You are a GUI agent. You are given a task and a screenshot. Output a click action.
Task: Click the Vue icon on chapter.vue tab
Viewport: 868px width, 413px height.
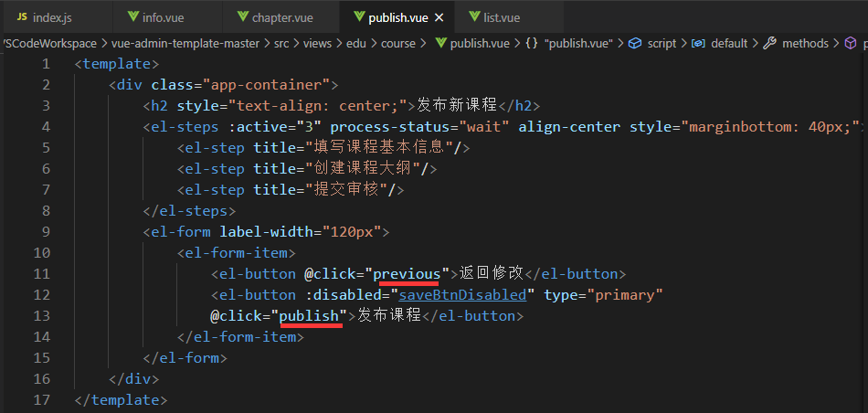coord(242,17)
